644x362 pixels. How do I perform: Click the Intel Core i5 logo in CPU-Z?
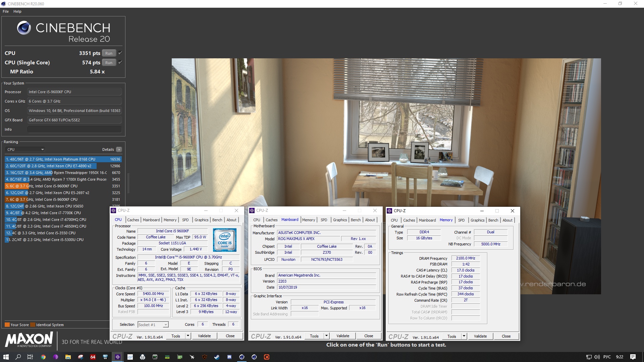pyautogui.click(x=224, y=240)
